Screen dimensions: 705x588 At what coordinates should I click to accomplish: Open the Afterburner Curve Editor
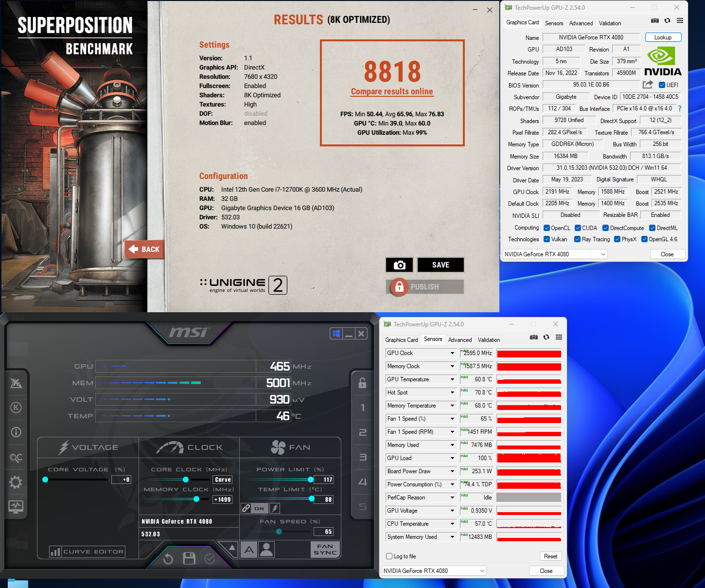[x=88, y=552]
